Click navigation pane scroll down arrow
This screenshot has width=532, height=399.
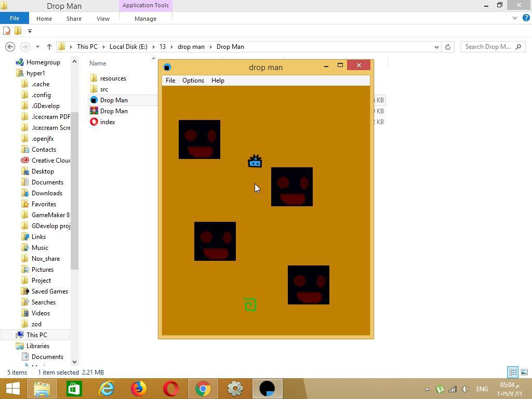point(74,362)
